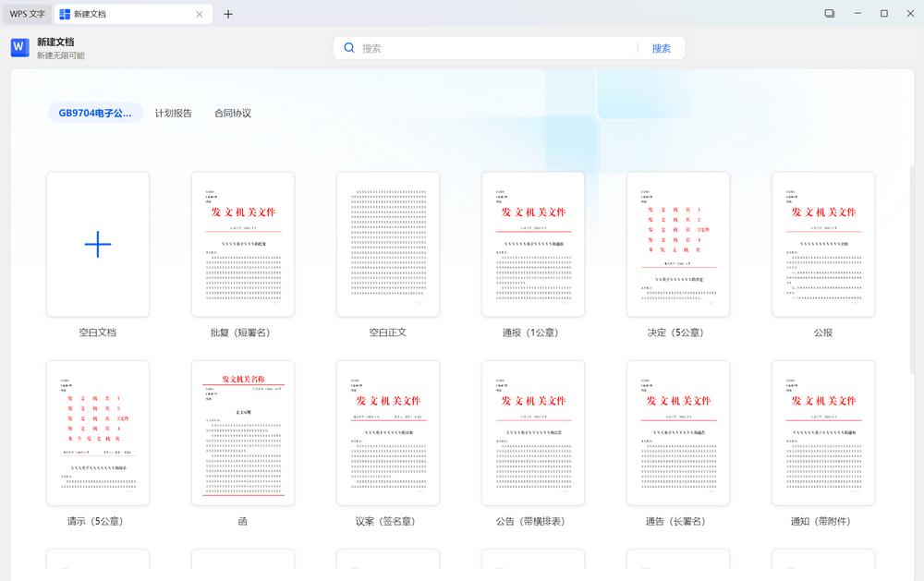The image size is (924, 581).
Task: Switch to the 计划报告 category tab
Action: (173, 113)
